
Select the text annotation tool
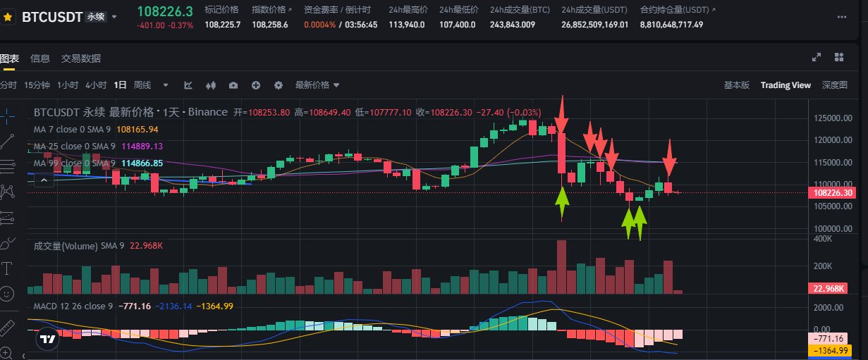[x=8, y=268]
